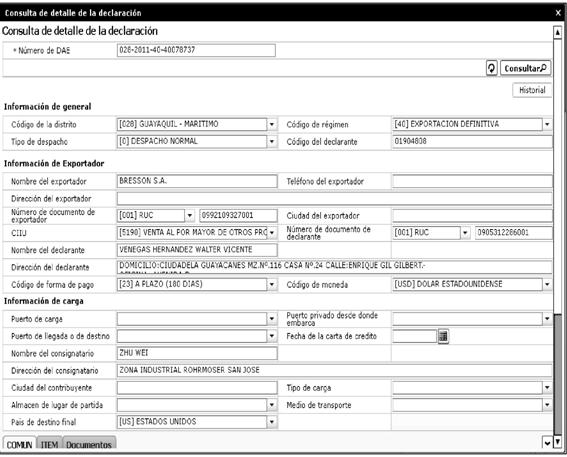Screen dimensions: 567x457
Task: Click exporter RUC number field 0992109327001
Action: 238,216
